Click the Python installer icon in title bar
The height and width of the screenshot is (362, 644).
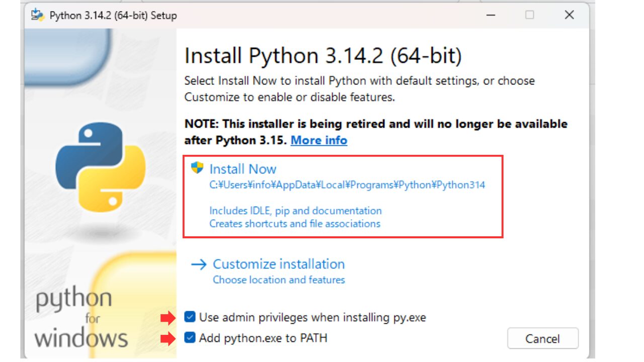(37, 15)
